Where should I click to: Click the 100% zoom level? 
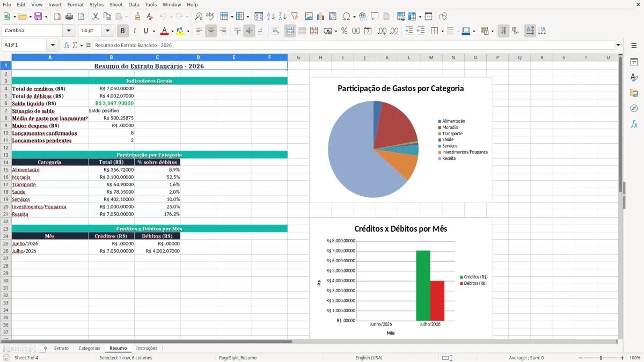coord(635,358)
